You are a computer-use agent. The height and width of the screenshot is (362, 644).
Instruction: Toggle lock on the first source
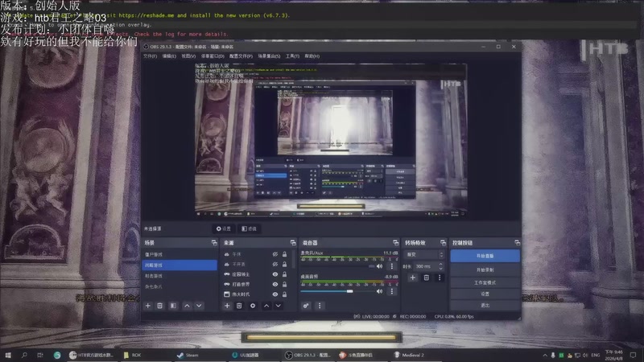click(285, 254)
